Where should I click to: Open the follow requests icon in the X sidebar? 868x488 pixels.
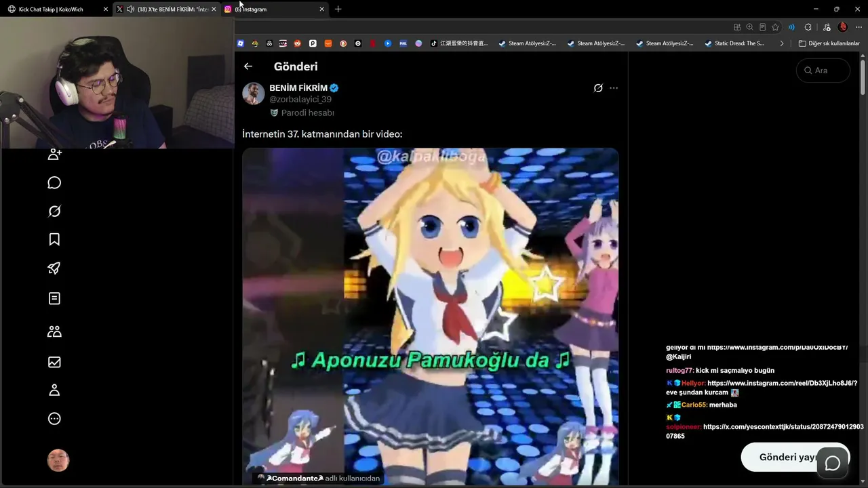point(55,155)
